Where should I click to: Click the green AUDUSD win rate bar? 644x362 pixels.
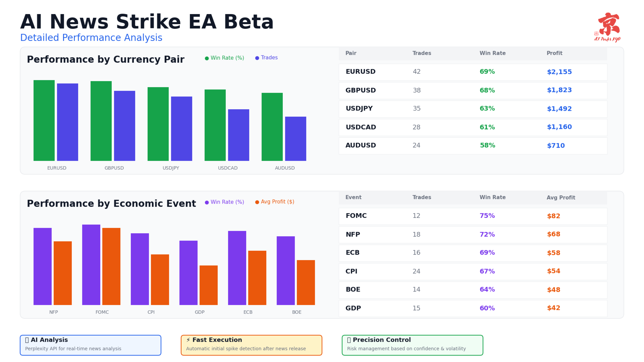click(272, 127)
